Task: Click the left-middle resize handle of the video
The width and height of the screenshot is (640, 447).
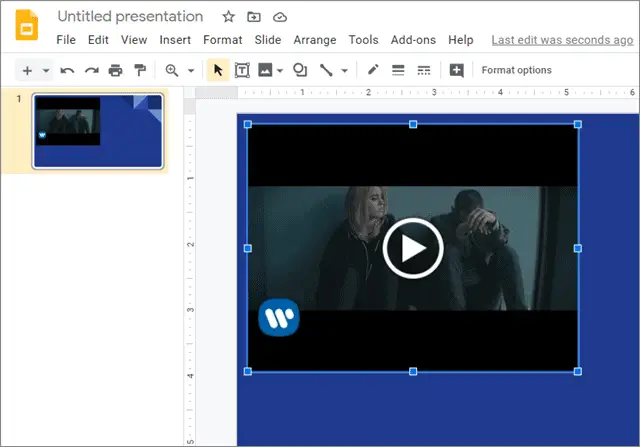Action: [248, 248]
